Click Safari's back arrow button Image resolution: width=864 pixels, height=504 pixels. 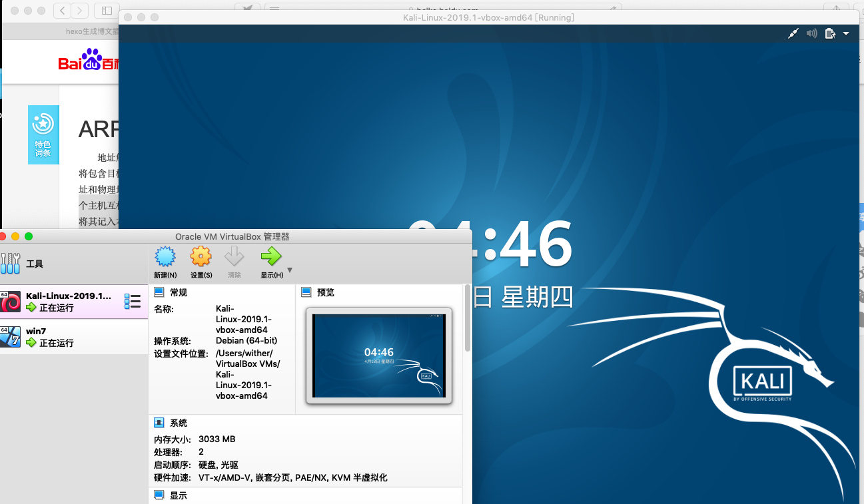coord(62,10)
